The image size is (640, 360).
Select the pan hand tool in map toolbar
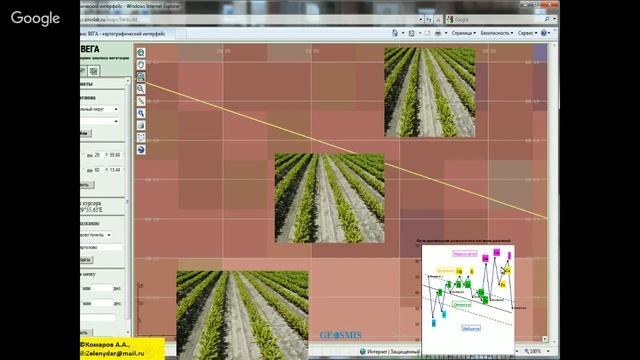click(141, 64)
